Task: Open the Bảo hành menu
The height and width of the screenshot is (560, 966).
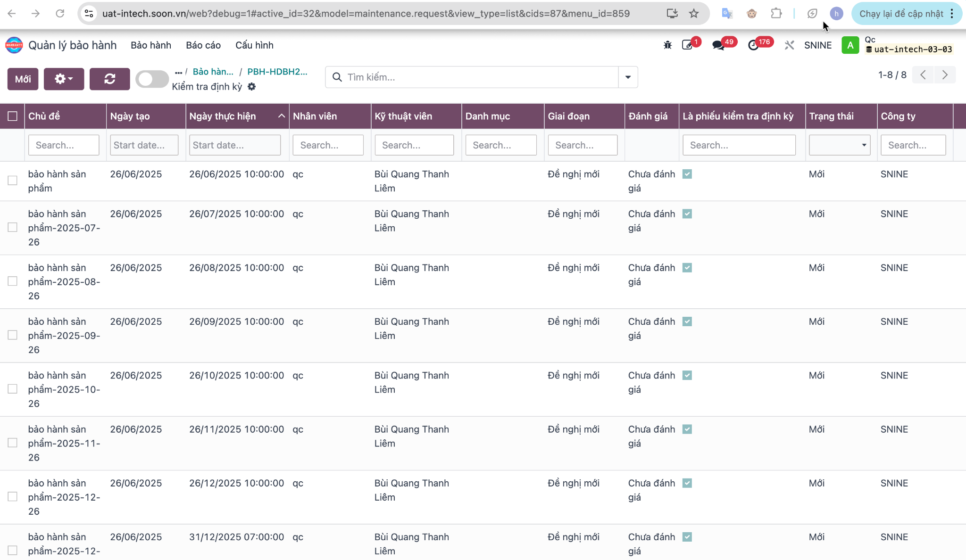Action: (151, 45)
